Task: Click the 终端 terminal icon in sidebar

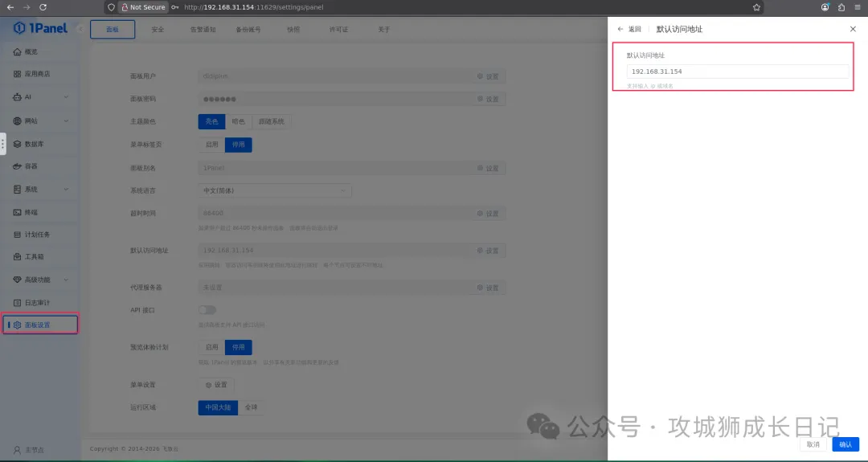Action: [x=18, y=212]
